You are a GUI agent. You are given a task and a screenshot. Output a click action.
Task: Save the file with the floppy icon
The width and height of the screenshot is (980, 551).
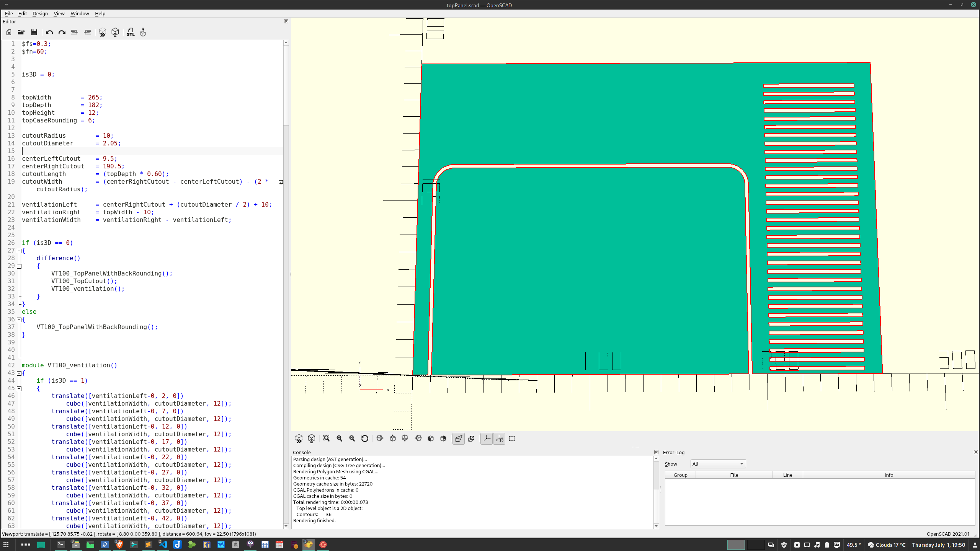pos(34,33)
